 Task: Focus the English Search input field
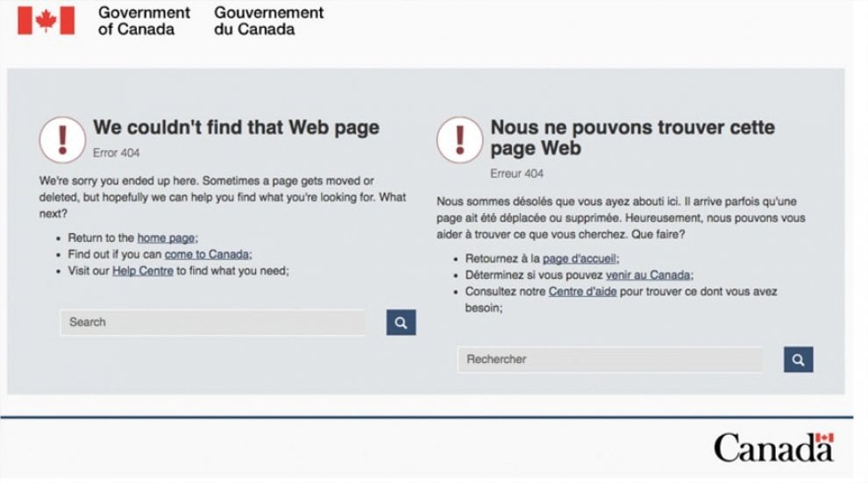pos(213,322)
